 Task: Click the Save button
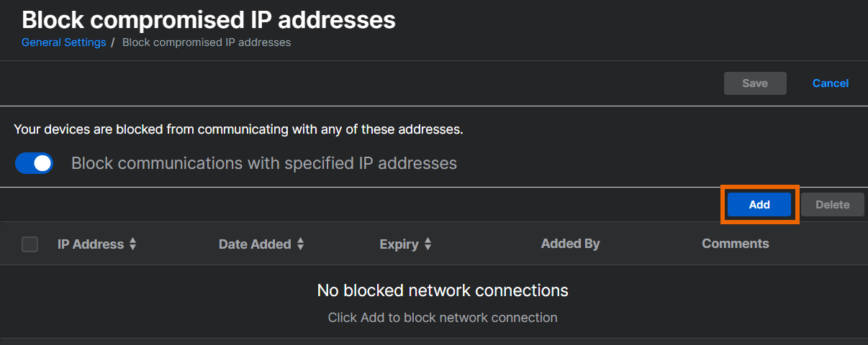point(754,83)
